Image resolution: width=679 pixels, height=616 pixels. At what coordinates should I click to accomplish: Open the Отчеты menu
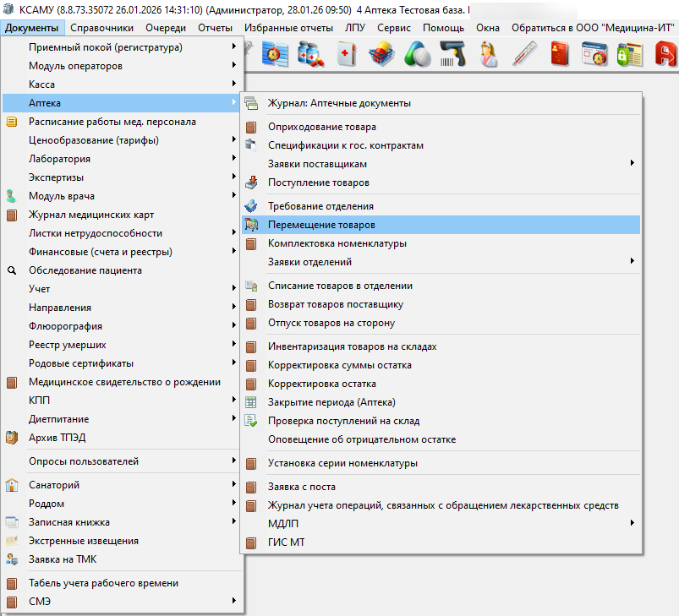215,28
